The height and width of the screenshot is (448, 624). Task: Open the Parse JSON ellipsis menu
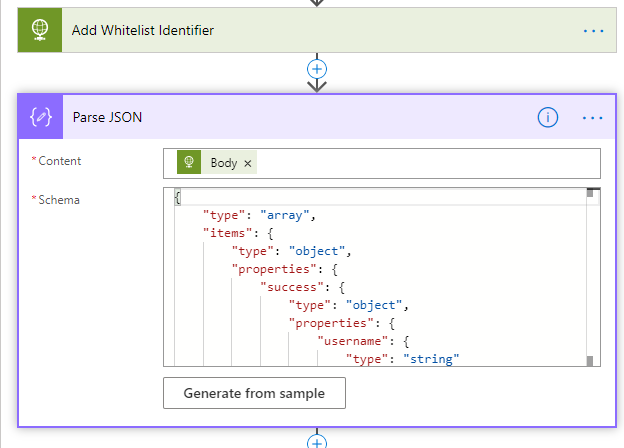click(593, 118)
